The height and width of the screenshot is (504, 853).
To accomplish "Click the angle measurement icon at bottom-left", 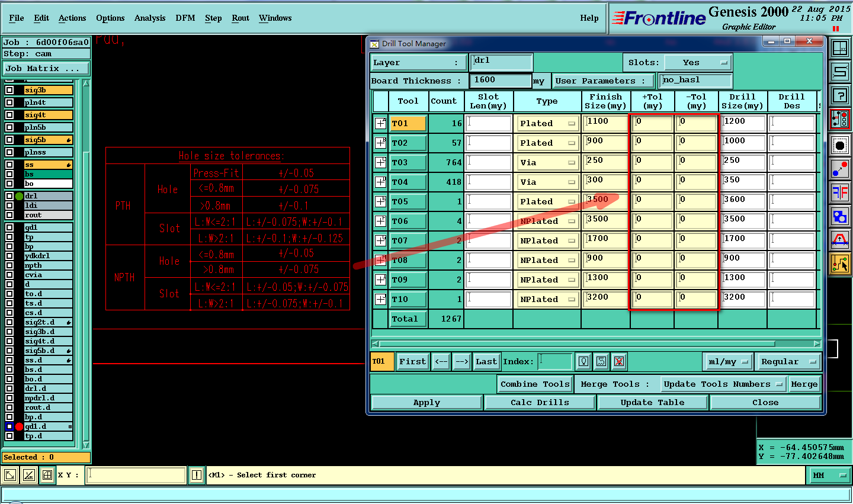I will tap(28, 475).
